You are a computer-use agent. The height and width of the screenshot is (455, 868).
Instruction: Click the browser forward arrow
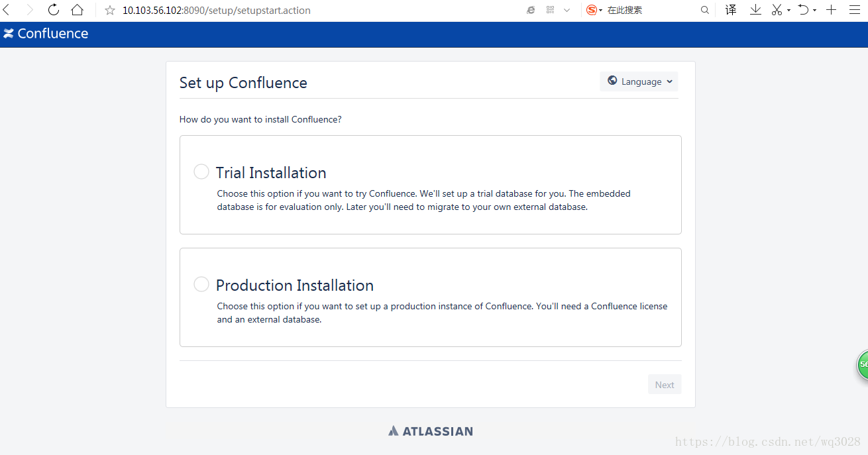pos(29,10)
